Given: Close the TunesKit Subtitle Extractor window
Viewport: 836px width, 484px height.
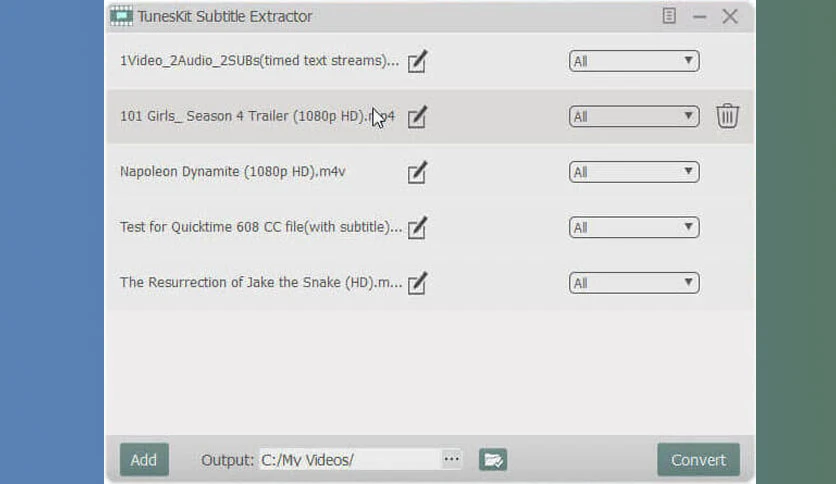Looking at the screenshot, I should [x=730, y=17].
